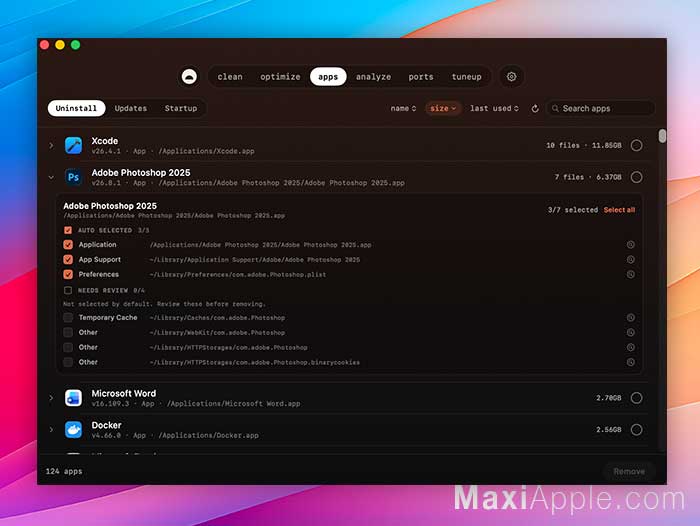The width and height of the screenshot is (700, 526).
Task: Click the app logo icon beside clean
Action: pyautogui.click(x=189, y=77)
